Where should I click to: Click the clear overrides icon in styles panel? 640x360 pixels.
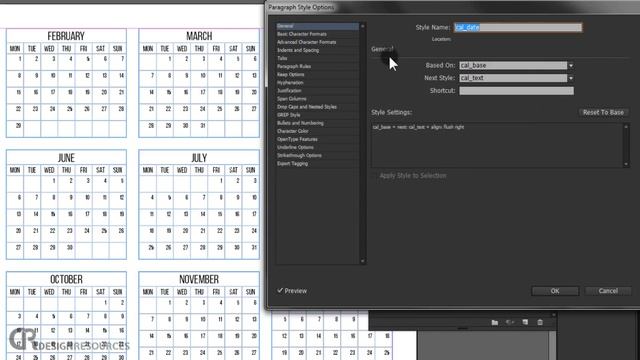(x=510, y=322)
